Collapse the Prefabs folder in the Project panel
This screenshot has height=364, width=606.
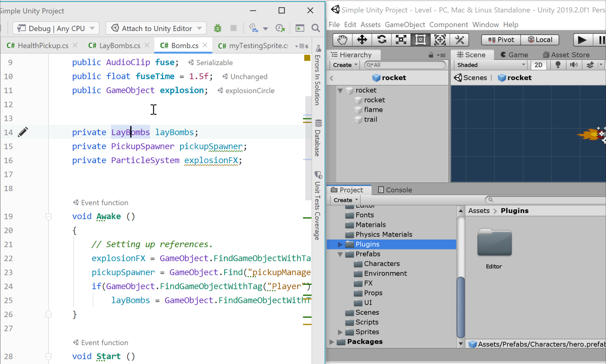click(x=340, y=254)
